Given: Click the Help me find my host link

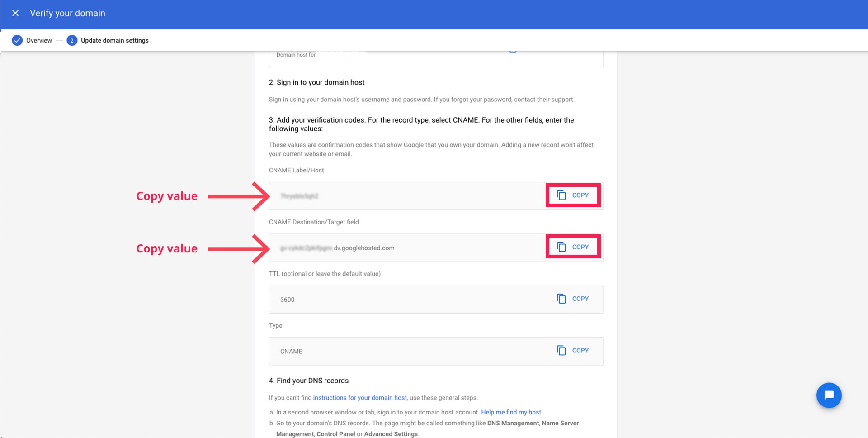Looking at the screenshot, I should [x=511, y=412].
